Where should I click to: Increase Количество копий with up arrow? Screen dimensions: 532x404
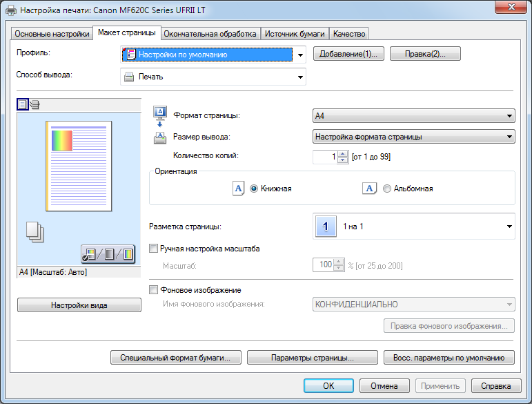coord(343,153)
